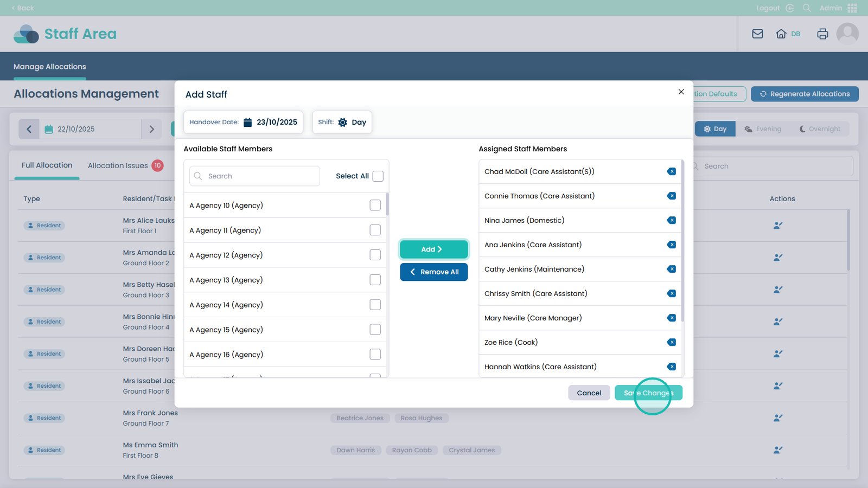Click the Remove All button
This screenshot has height=488, width=868.
[433, 272]
